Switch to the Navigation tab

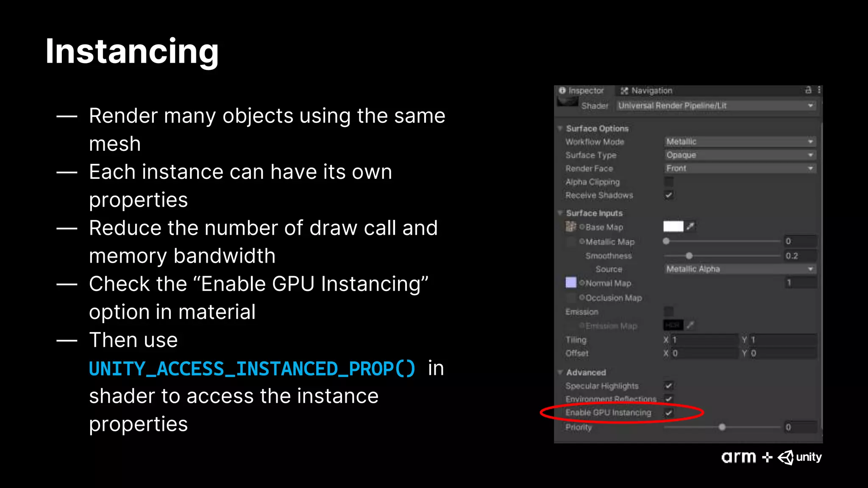pyautogui.click(x=646, y=91)
